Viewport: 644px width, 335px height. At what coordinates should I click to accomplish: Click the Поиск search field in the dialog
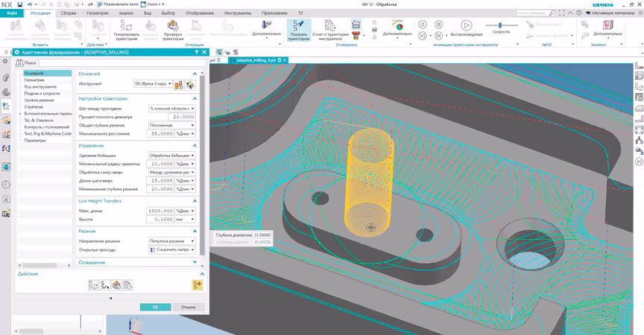(x=122, y=63)
